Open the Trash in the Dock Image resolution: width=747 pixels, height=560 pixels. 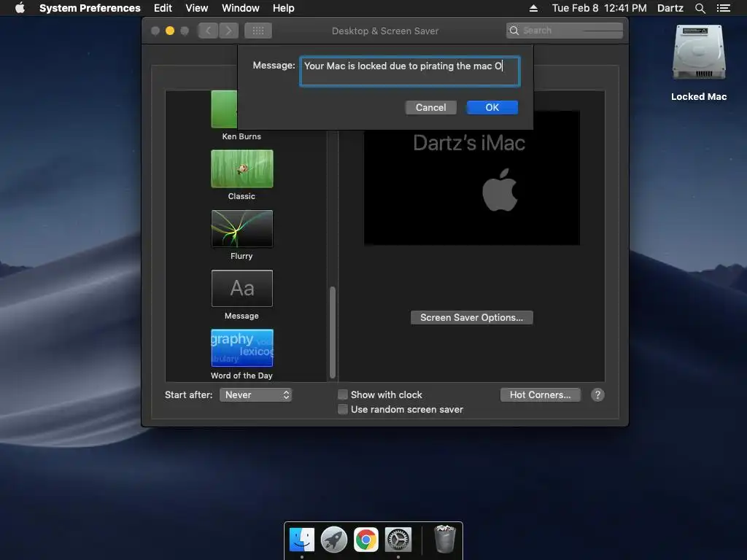[x=445, y=539]
